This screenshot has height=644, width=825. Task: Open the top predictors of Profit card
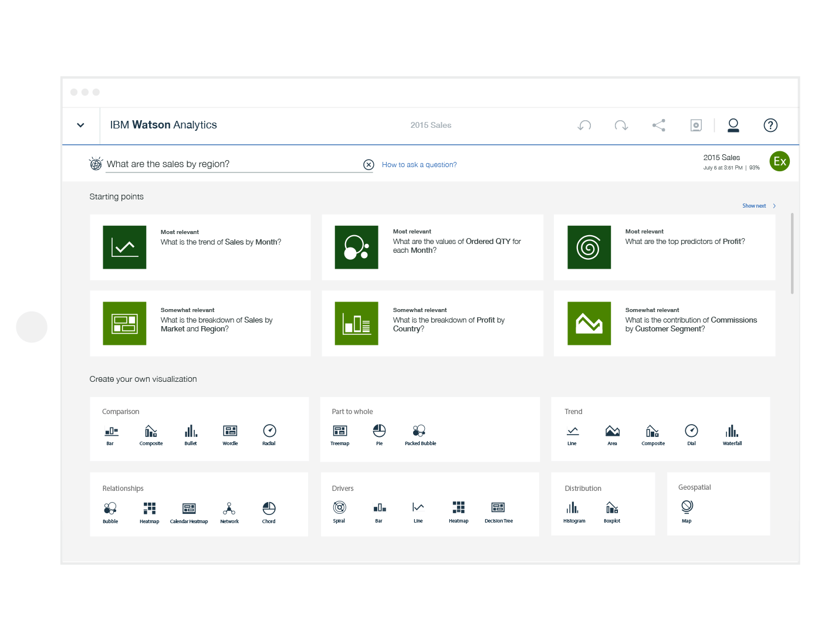pos(664,247)
